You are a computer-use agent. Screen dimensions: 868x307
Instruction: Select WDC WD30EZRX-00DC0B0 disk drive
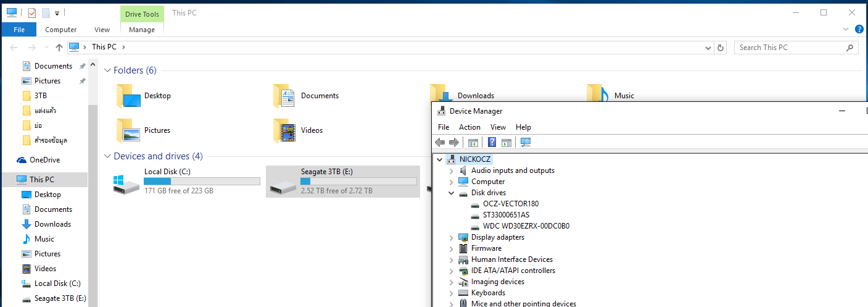526,226
